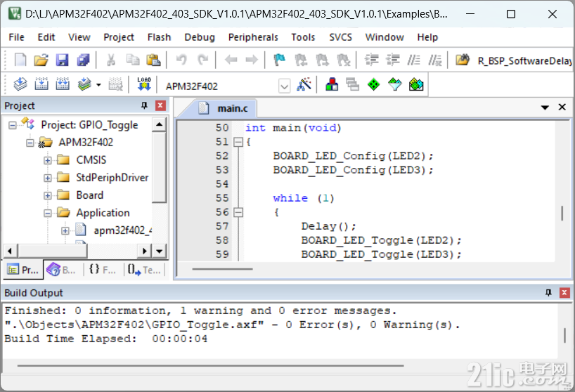Screen dimensions: 575x392
Task: Collapse main function fold at line 51
Action: (238, 142)
